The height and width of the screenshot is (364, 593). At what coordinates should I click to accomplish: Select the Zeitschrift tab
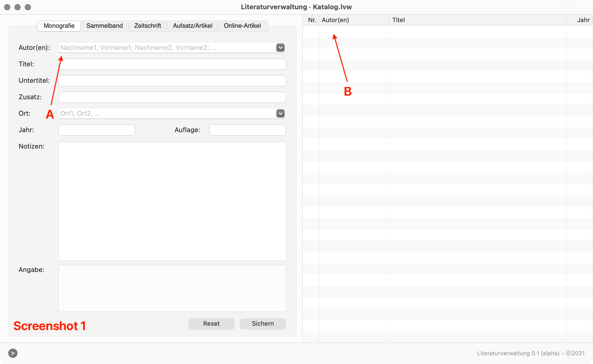click(147, 26)
